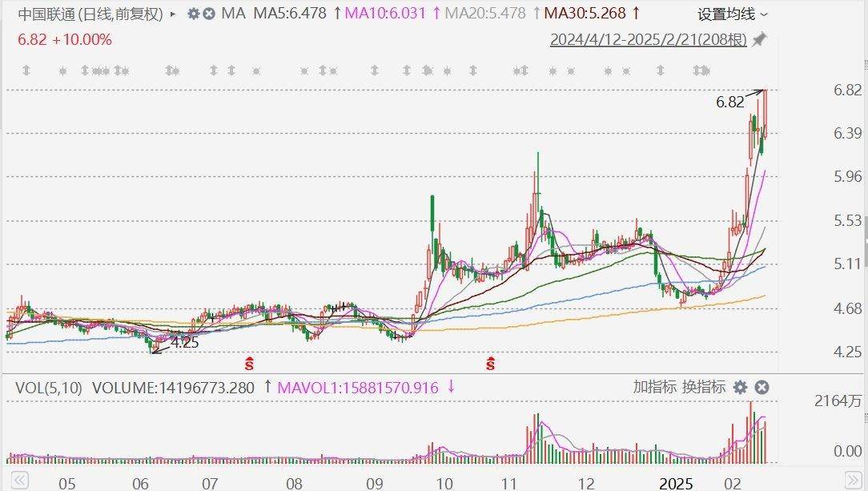Click the left red S marker near July

[x=249, y=364]
